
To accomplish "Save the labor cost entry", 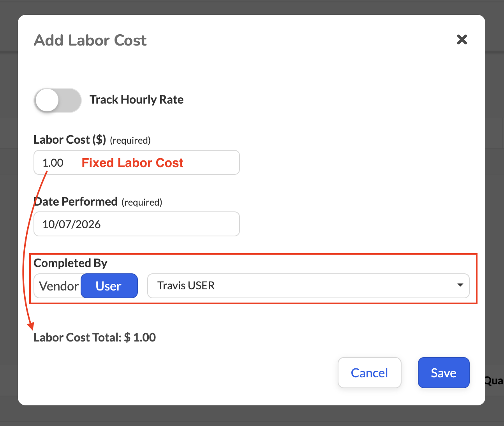I will (444, 373).
